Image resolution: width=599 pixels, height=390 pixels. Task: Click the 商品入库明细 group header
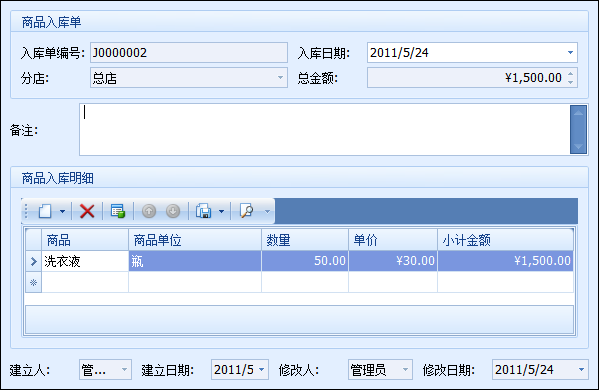click(299, 178)
